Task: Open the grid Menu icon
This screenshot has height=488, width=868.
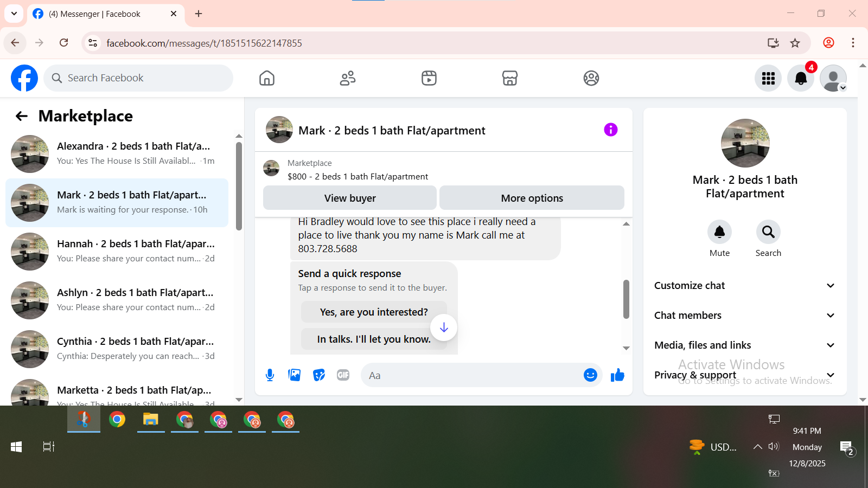Action: 768,78
